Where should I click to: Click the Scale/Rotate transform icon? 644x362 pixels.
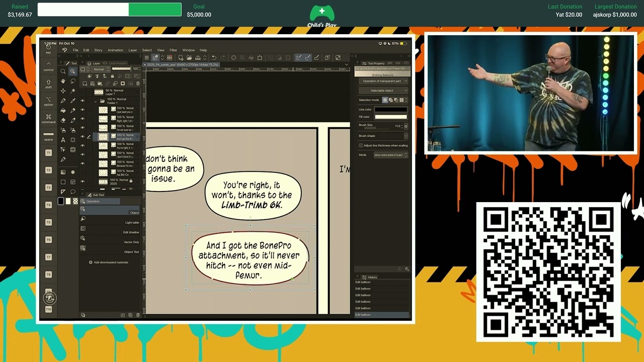[260, 58]
